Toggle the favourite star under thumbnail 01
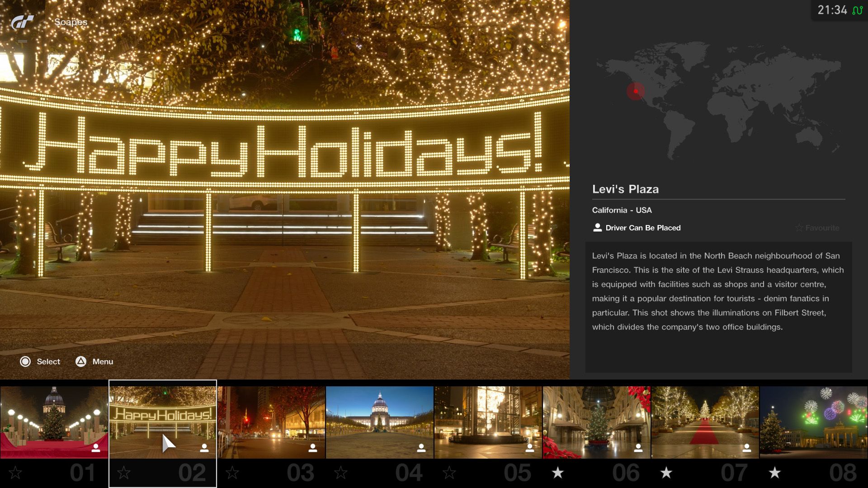The height and width of the screenshot is (488, 868). [x=15, y=473]
